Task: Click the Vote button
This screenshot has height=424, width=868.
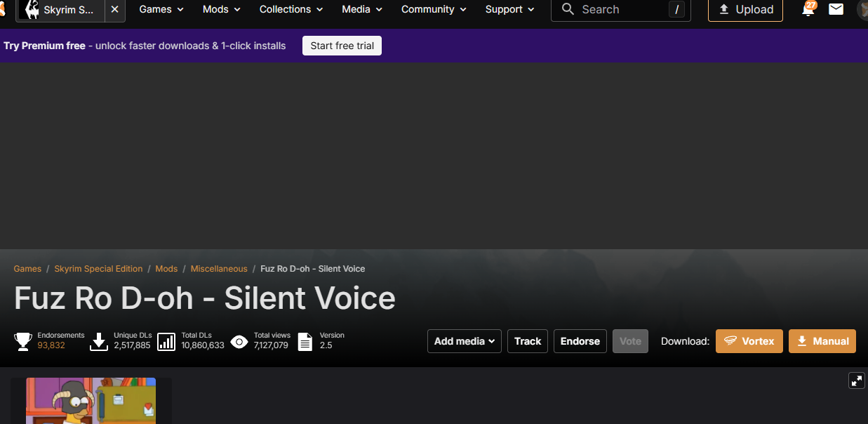Action: [630, 341]
